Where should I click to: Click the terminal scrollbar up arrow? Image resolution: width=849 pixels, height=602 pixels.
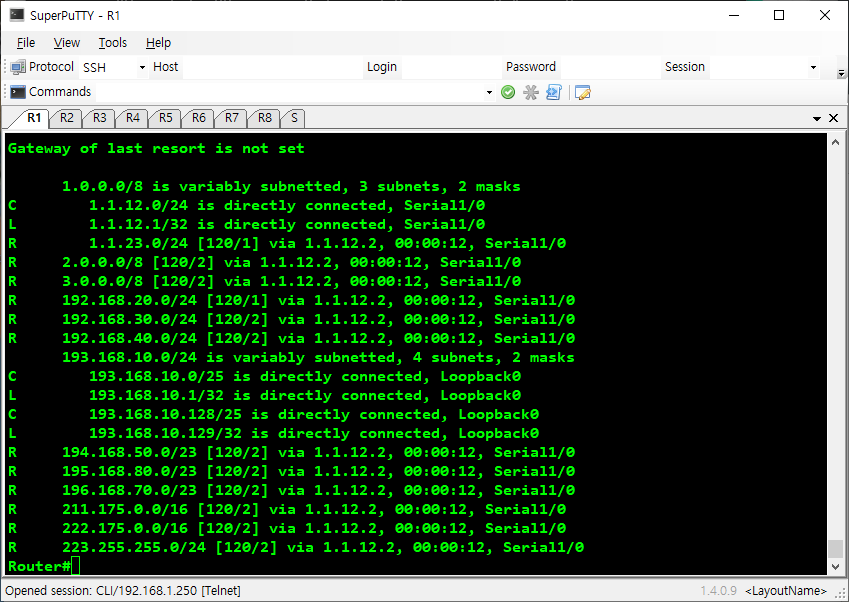[x=835, y=142]
